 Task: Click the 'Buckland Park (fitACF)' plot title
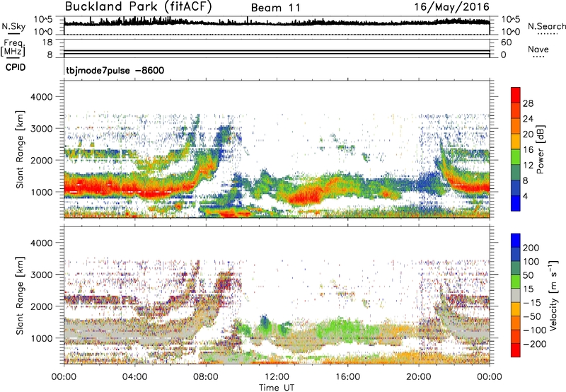[x=138, y=7]
